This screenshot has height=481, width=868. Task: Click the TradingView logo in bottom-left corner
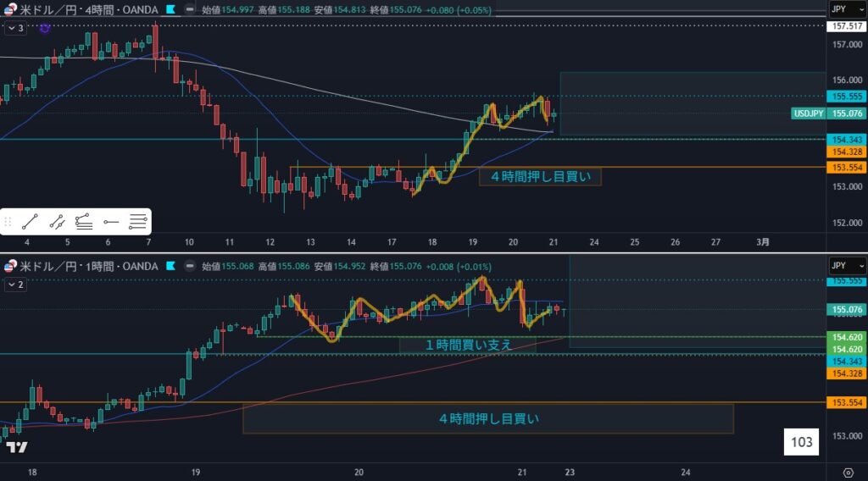coord(16,446)
